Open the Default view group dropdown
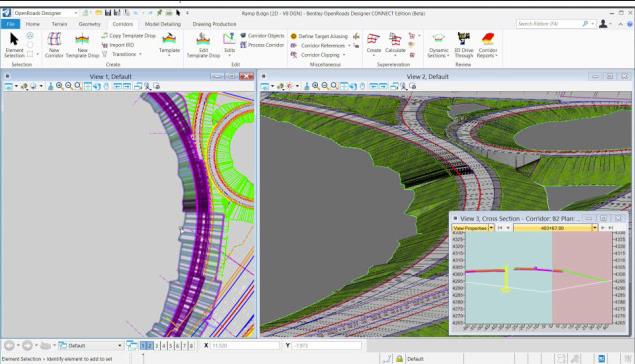 [x=119, y=346]
